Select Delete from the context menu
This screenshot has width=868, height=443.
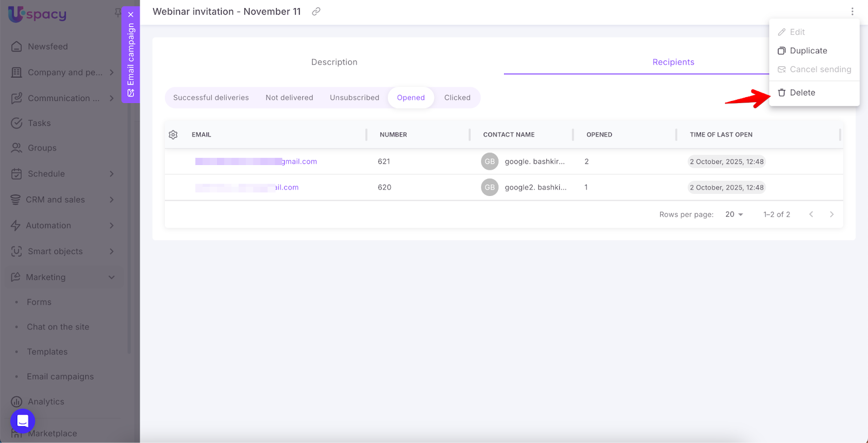pyautogui.click(x=802, y=93)
